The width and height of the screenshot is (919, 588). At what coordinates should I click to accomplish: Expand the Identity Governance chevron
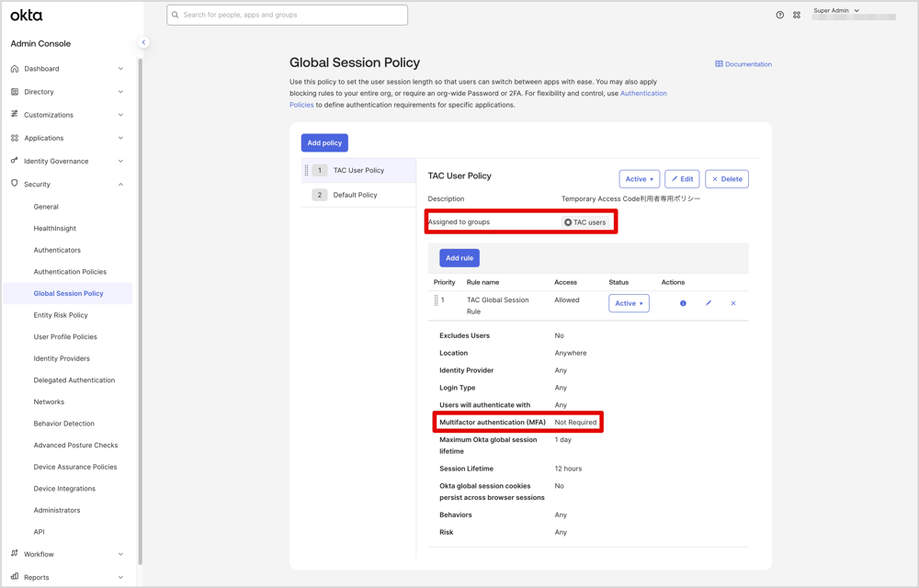tap(120, 161)
